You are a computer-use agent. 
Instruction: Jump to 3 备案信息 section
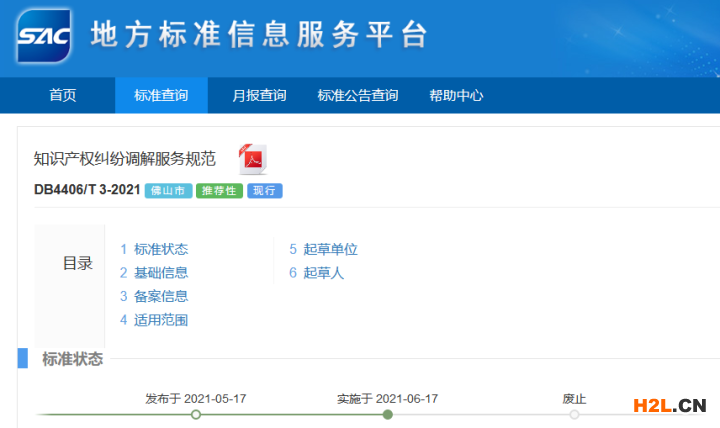click(154, 296)
